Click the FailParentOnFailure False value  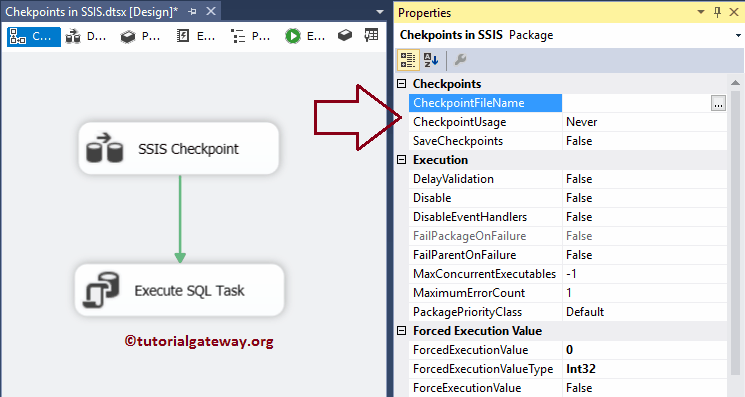[x=579, y=255]
